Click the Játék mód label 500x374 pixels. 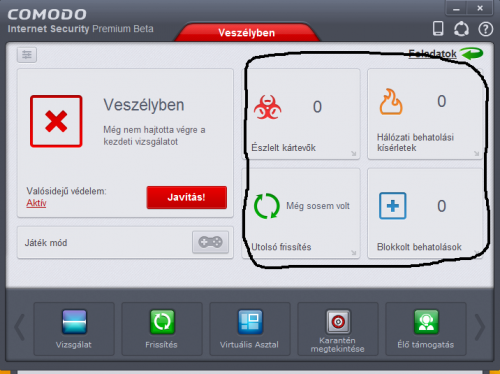tap(46, 243)
